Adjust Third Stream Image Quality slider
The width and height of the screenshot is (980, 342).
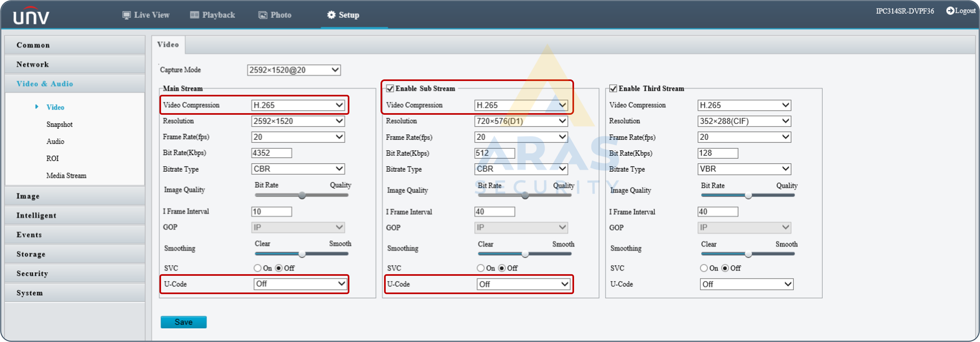(x=748, y=195)
